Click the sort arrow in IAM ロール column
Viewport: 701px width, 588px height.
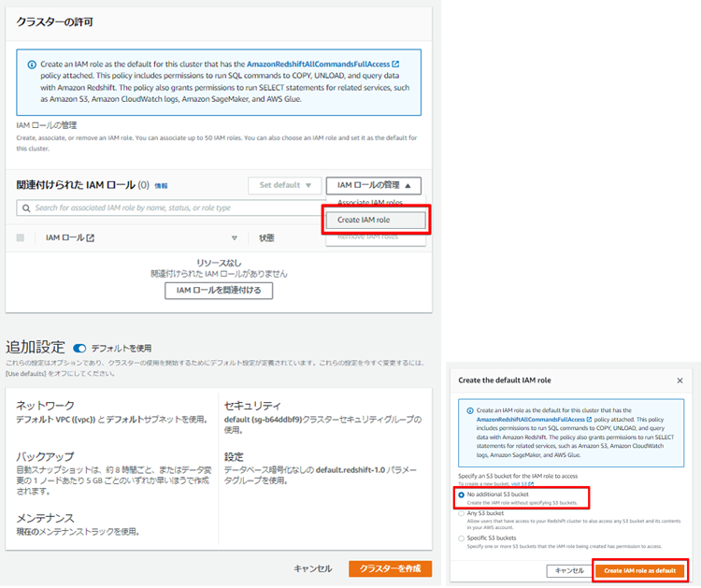pos(235,238)
